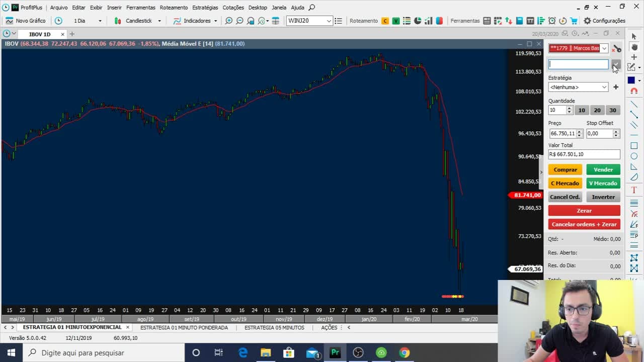Open the Indicadores dropdown
644x362 pixels.
pyautogui.click(x=215, y=21)
